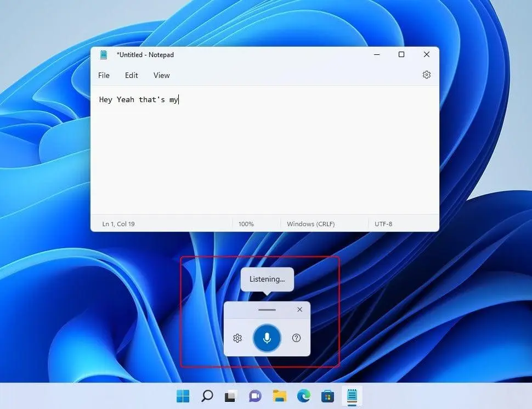
Task: Open the File menu
Action: pyautogui.click(x=104, y=75)
